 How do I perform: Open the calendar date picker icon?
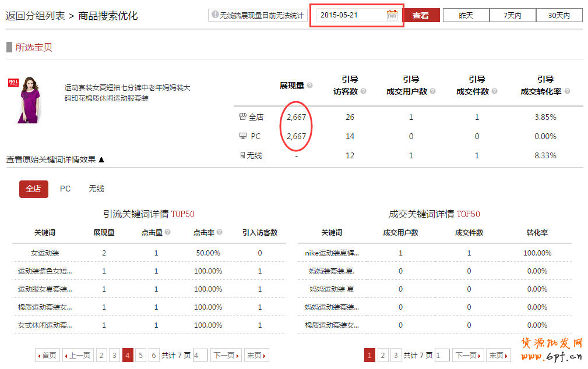tap(392, 15)
